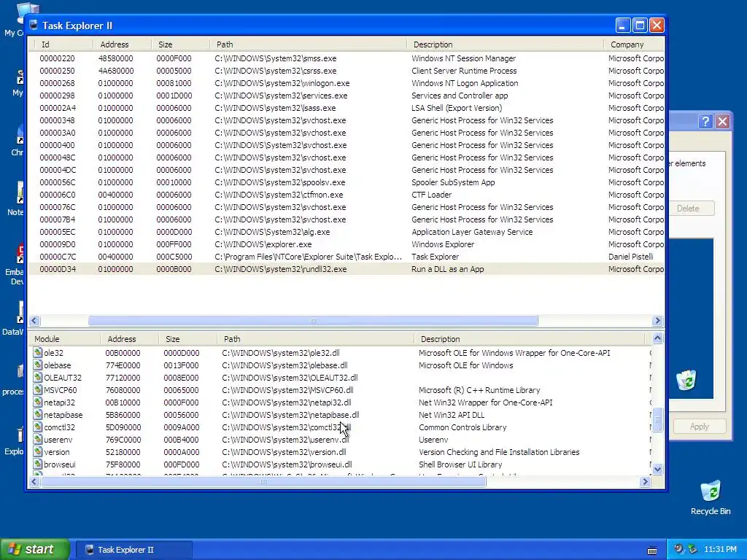Select svchost.exe process with Id 000007B4
Image resolution: width=747 pixels, height=560 pixels.
point(346,219)
